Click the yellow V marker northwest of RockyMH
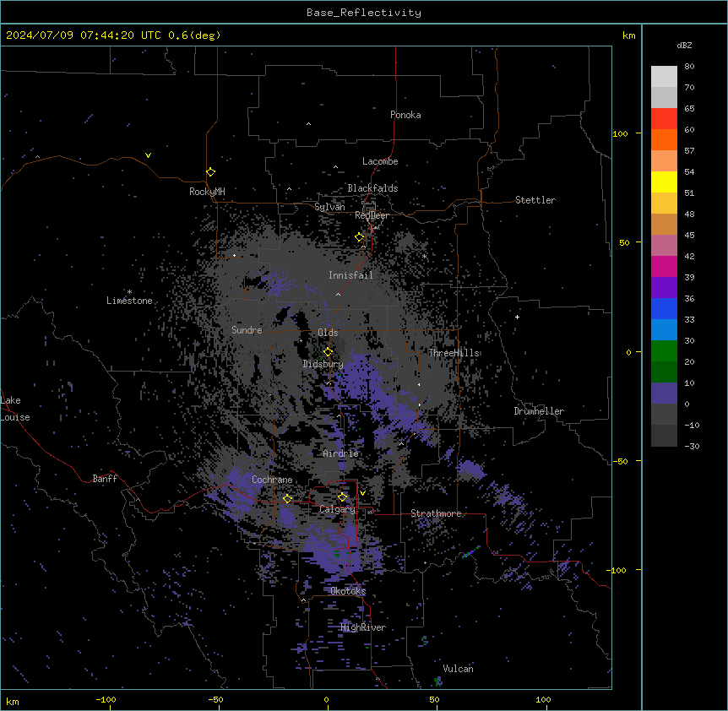728x711 pixels. pos(148,155)
